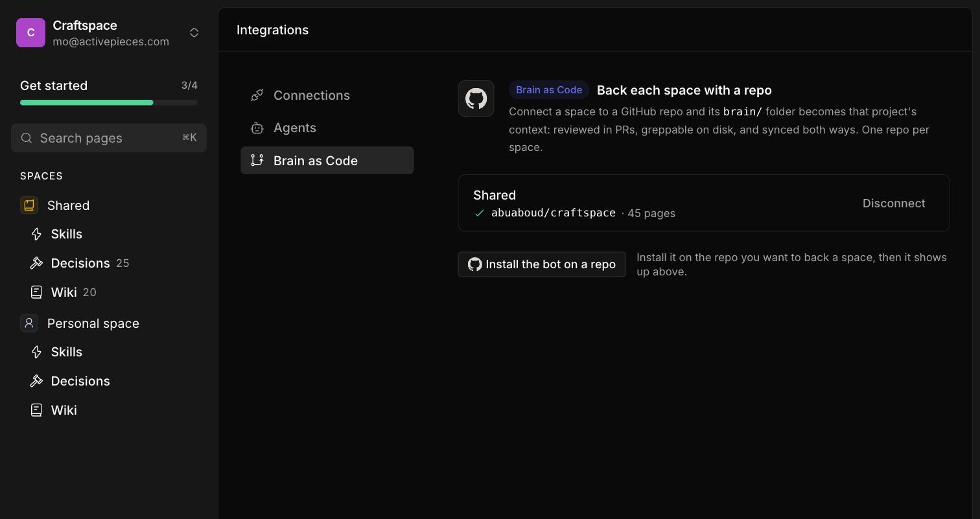
Task: Switch to the Agents tab
Action: click(327, 128)
